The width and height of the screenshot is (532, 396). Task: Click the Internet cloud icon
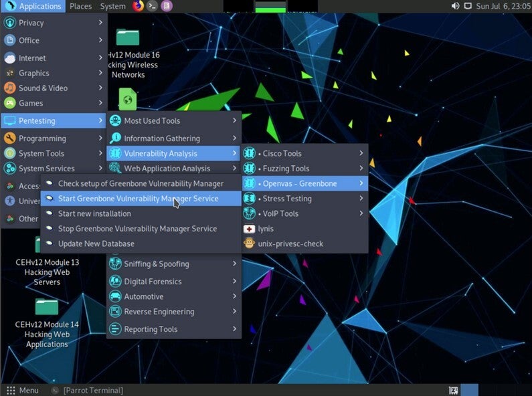[x=10, y=58]
